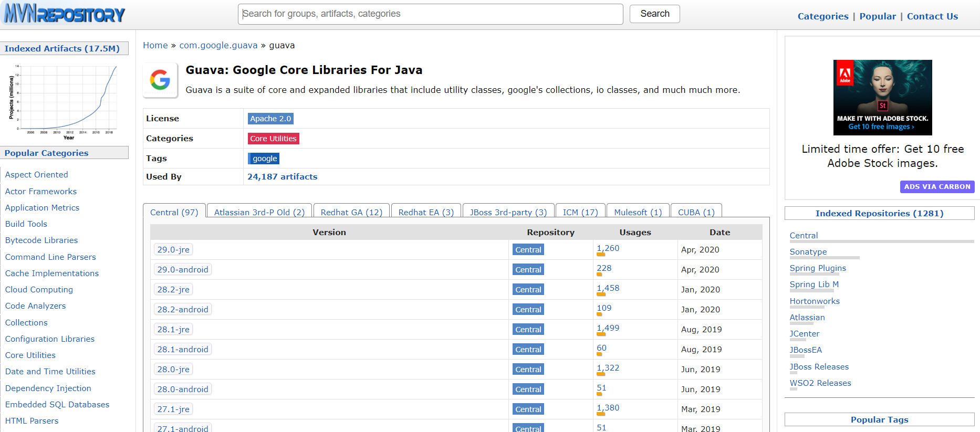The image size is (980, 432).
Task: Open Cache Implementations category
Action: pos(52,273)
